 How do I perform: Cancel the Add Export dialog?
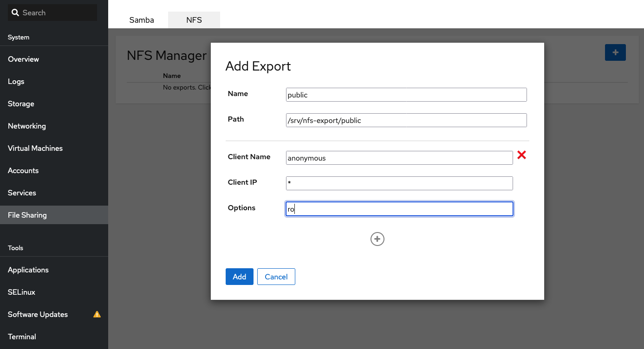coord(276,277)
